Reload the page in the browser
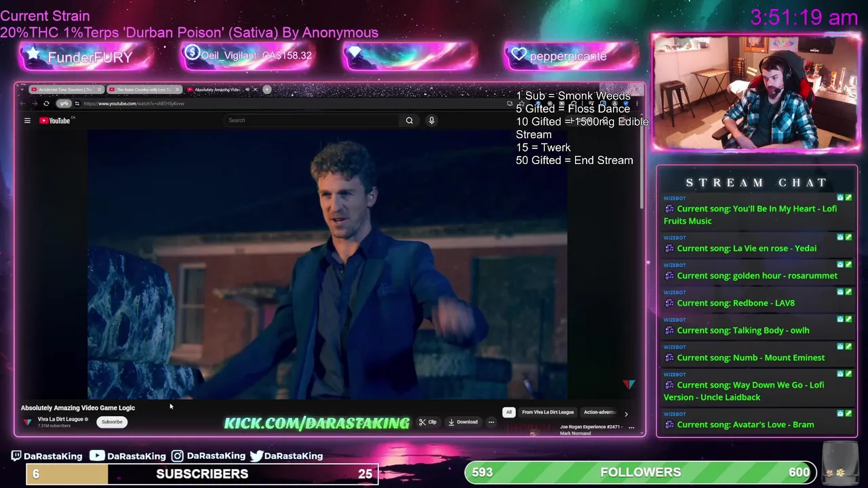Viewport: 868px width, 488px height. pyautogui.click(x=46, y=104)
